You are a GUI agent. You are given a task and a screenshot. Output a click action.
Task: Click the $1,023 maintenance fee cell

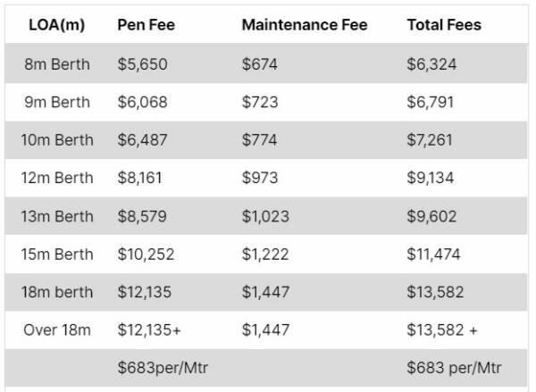pyautogui.click(x=265, y=216)
